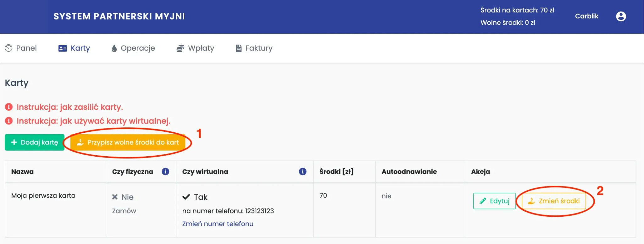Image resolution: width=644 pixels, height=244 pixels.
Task: Open the Faktury tab
Action: click(259, 48)
